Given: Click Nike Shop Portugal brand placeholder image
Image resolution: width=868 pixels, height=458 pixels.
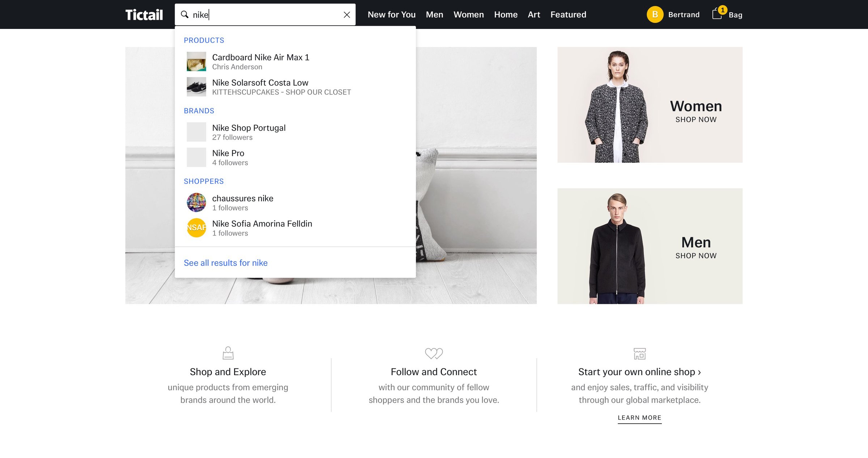Looking at the screenshot, I should [x=196, y=132].
